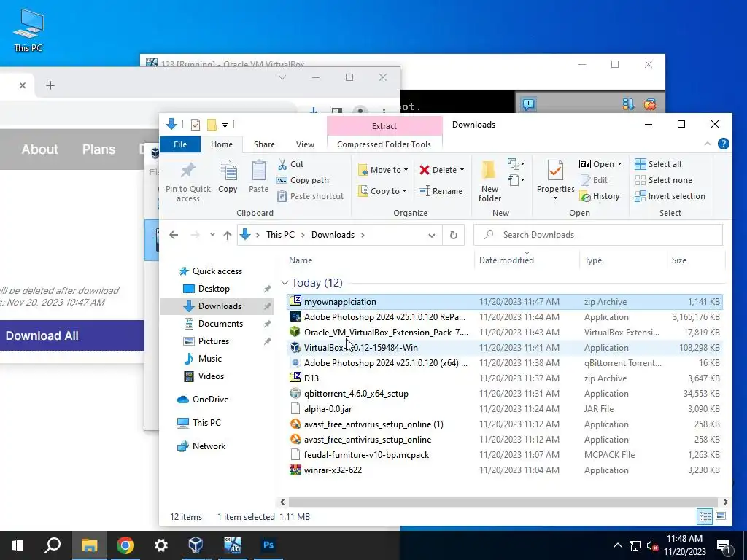Go up one folder level
Image resolution: width=747 pixels, height=560 pixels.
228,236
